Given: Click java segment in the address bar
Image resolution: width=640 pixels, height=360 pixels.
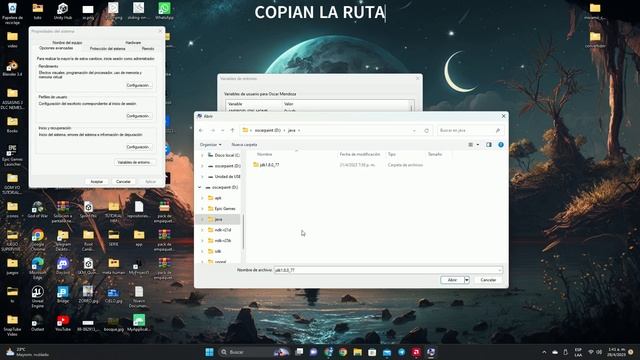Looking at the screenshot, I should coord(291,130).
